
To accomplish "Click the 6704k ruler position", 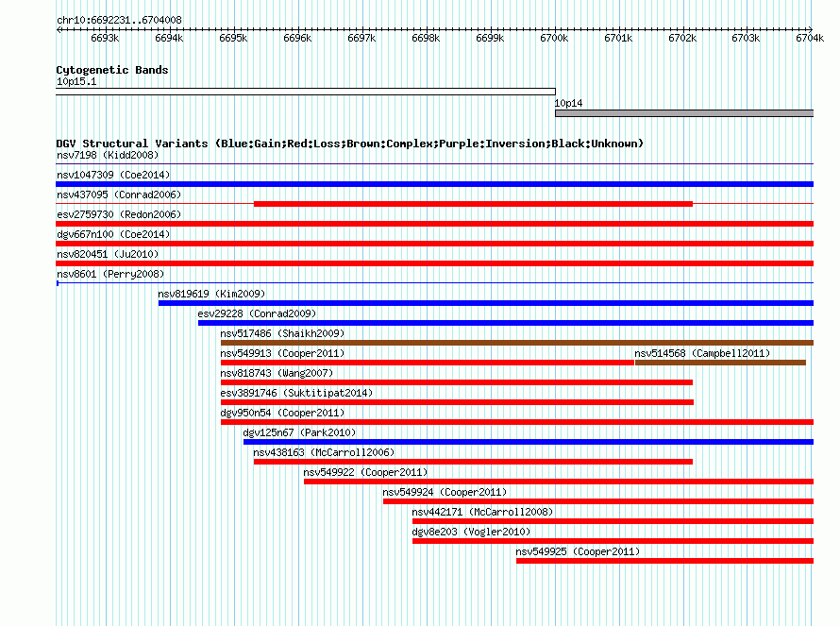I will click(x=810, y=38).
